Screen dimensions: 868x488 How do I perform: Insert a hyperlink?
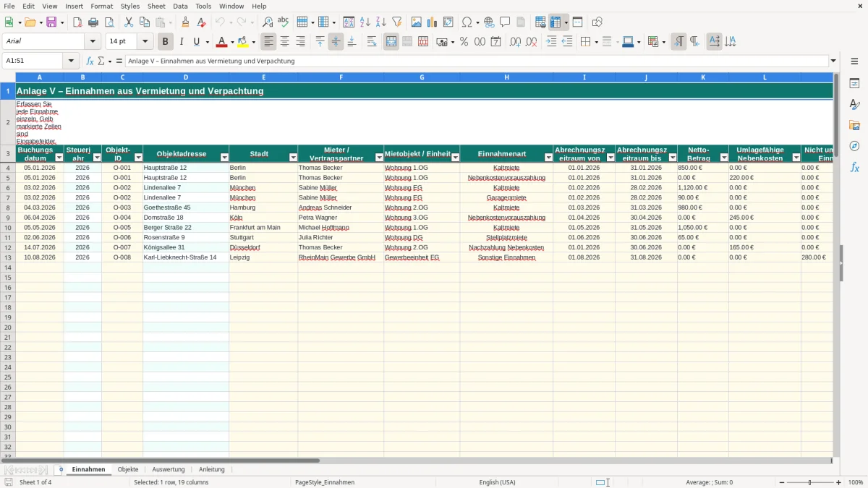[x=490, y=22]
